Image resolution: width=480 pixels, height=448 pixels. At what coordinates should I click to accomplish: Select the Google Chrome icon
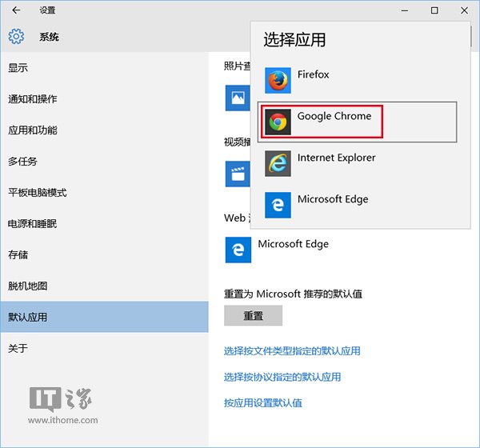pos(278,122)
